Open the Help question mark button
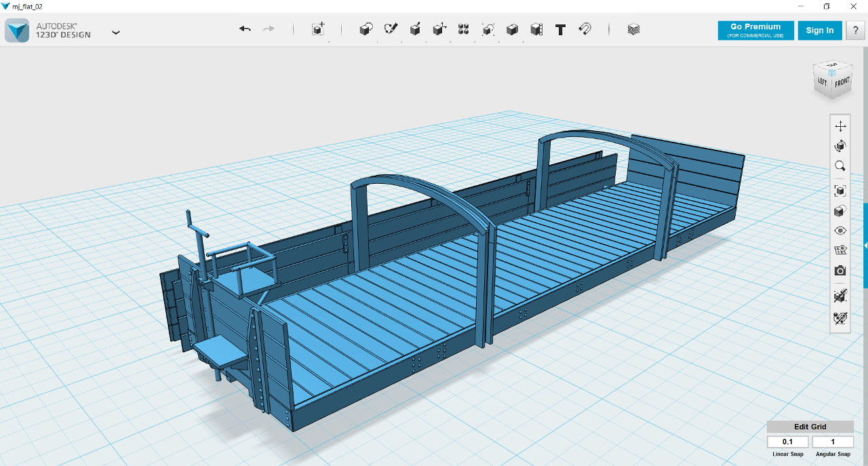This screenshot has width=868, height=466. 855,31
